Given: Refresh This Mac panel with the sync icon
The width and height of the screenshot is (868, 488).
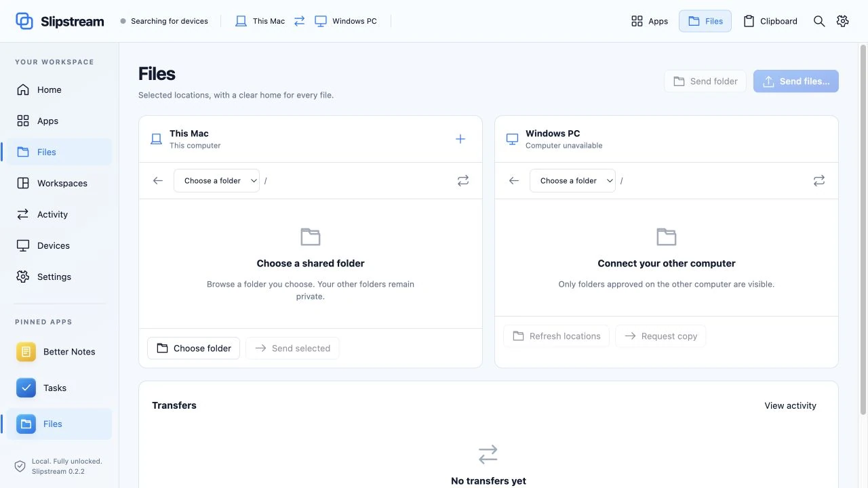Looking at the screenshot, I should (x=463, y=181).
